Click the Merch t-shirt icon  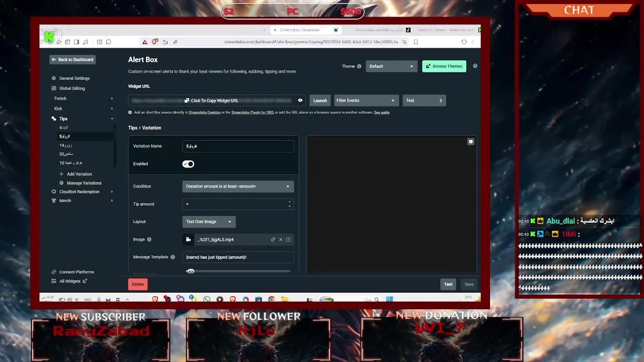54,201
